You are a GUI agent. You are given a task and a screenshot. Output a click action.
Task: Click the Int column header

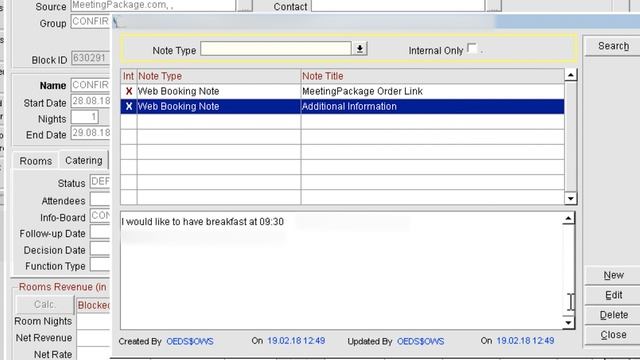(129, 76)
